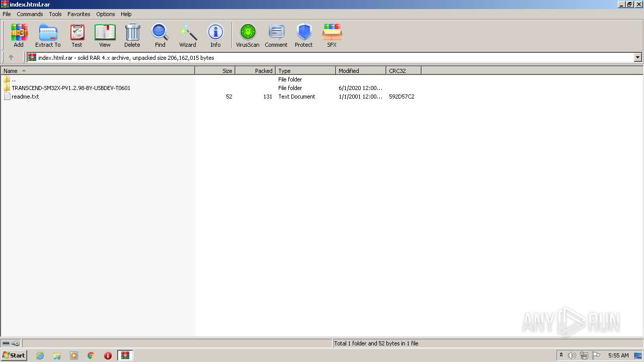This screenshot has width=644, height=362.
Task: Open the Favorites menu
Action: click(x=79, y=14)
